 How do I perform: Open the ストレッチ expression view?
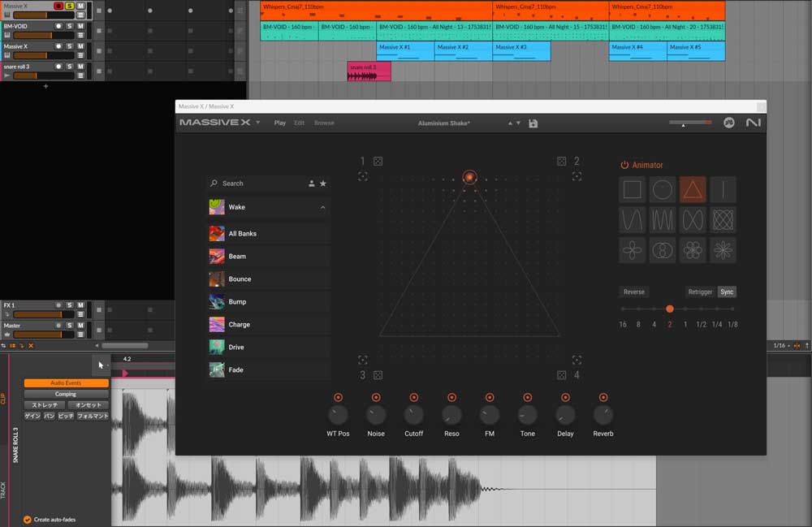click(45, 405)
